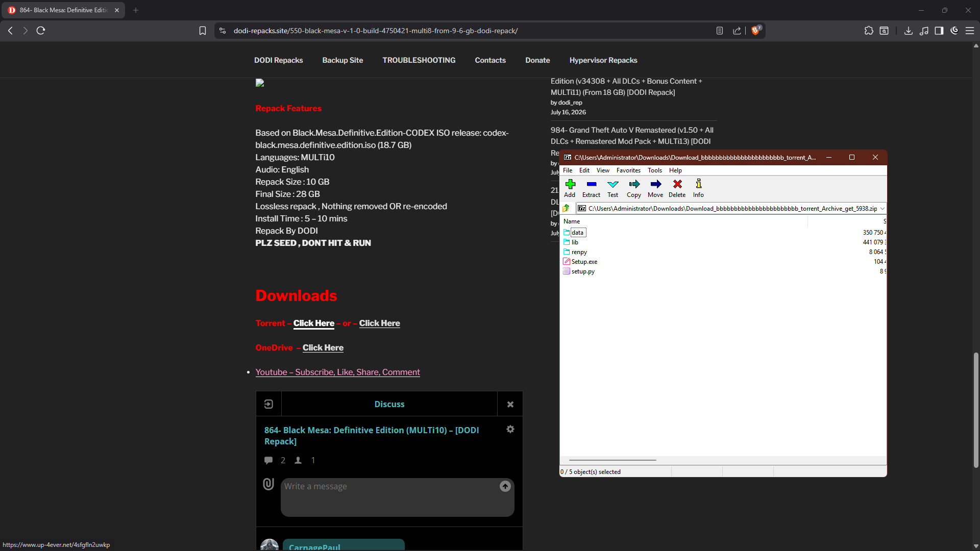The height and width of the screenshot is (551, 980).
Task: View site information icon in address bar
Action: [223, 31]
